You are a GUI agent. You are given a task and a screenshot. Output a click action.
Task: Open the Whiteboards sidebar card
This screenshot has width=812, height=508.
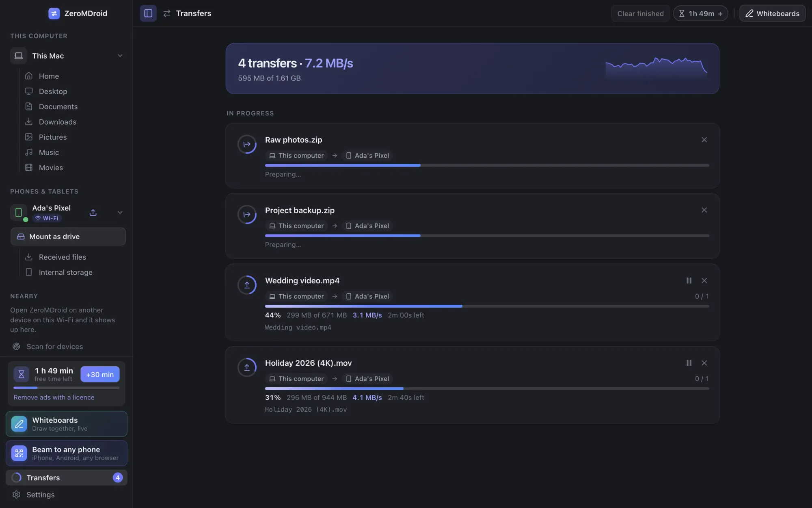click(67, 424)
